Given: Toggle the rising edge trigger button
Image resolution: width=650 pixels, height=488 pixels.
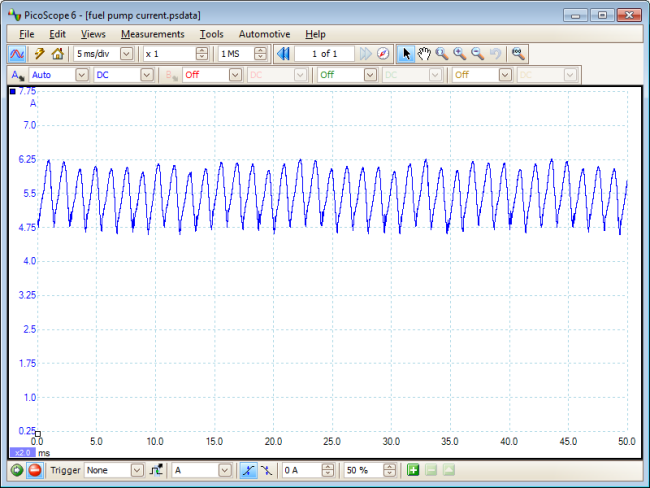Looking at the screenshot, I should coord(248,470).
